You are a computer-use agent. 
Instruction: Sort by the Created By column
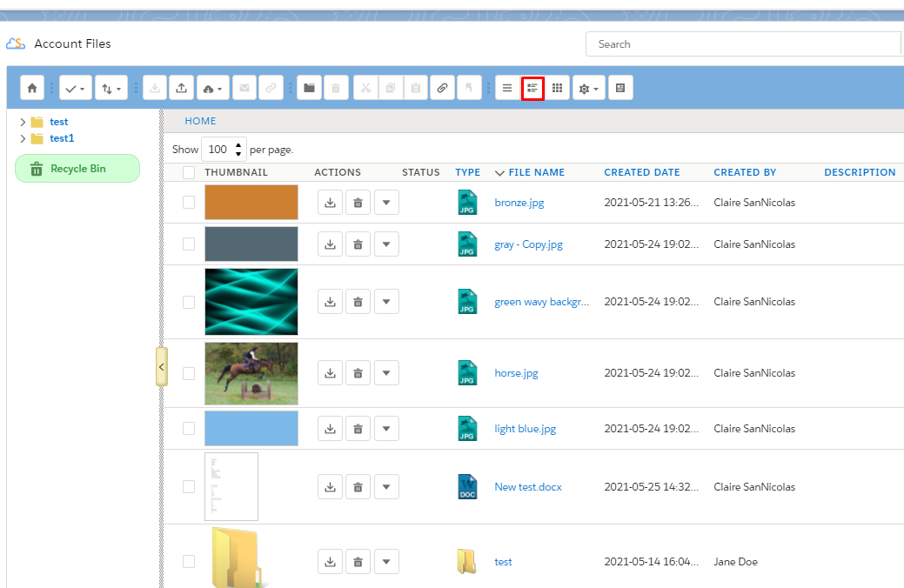[745, 172]
